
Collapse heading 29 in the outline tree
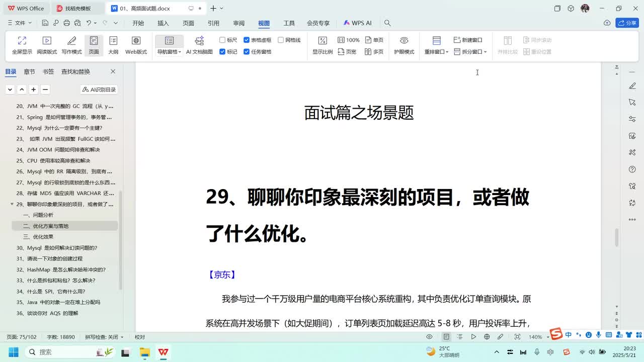[12, 204]
